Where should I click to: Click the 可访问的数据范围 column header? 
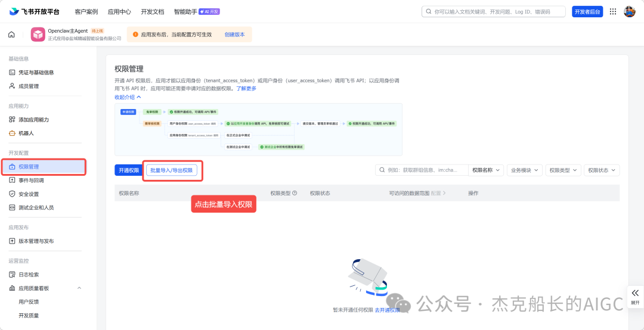[408, 193]
